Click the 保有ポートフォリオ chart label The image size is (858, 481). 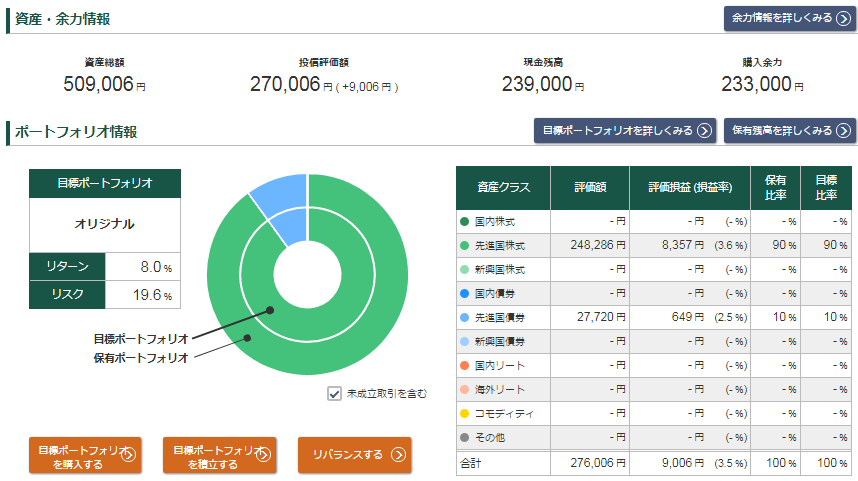pos(141,358)
